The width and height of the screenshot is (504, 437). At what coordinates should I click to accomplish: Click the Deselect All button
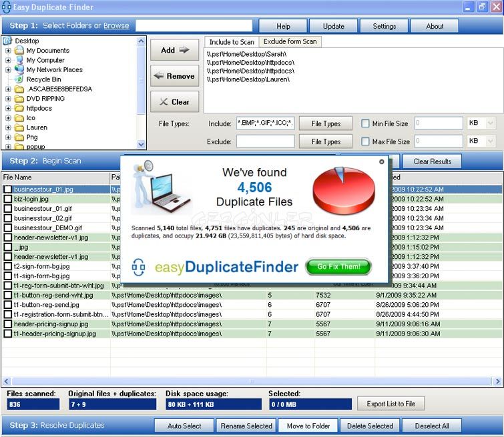click(432, 426)
